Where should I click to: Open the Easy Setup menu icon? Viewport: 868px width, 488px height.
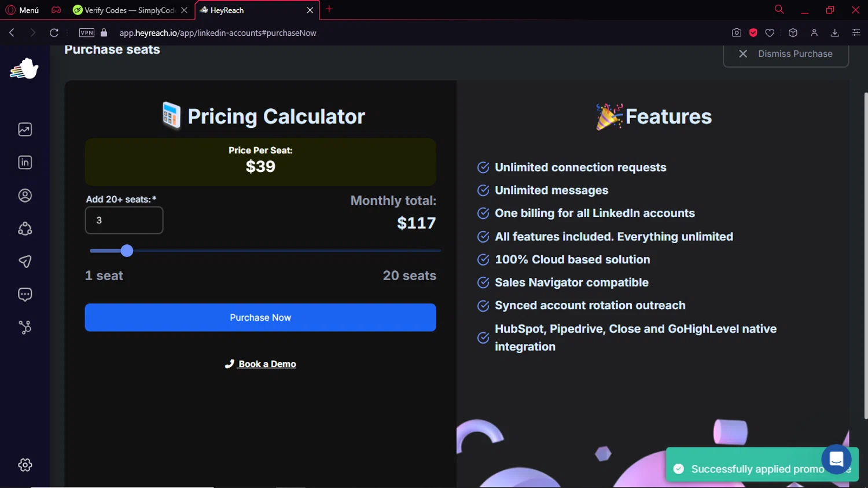pyautogui.click(x=856, y=33)
